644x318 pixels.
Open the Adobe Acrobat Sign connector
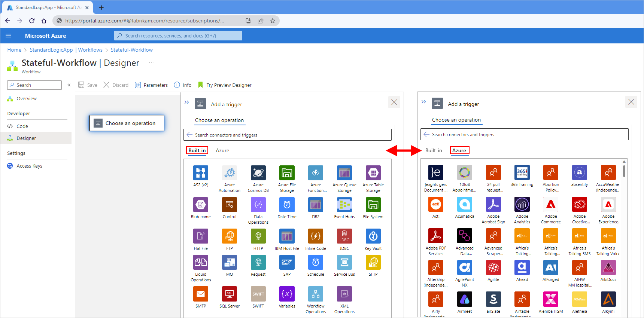point(493,204)
